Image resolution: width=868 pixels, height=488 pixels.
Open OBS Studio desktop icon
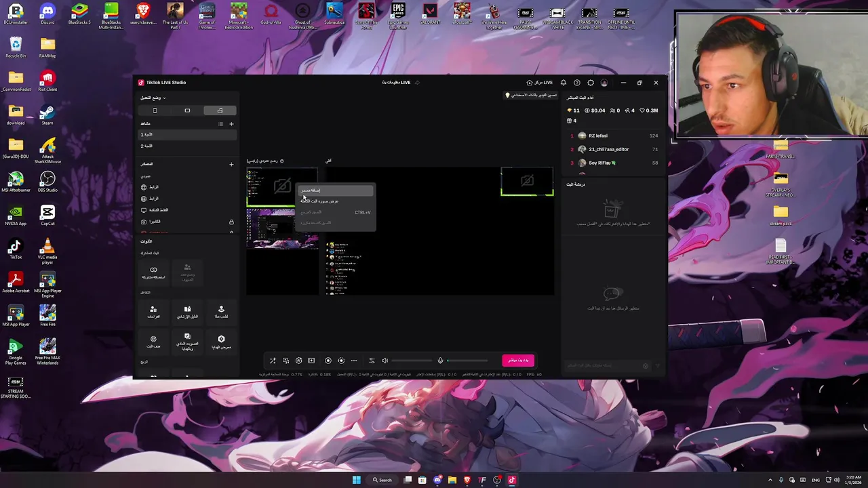pos(47,182)
